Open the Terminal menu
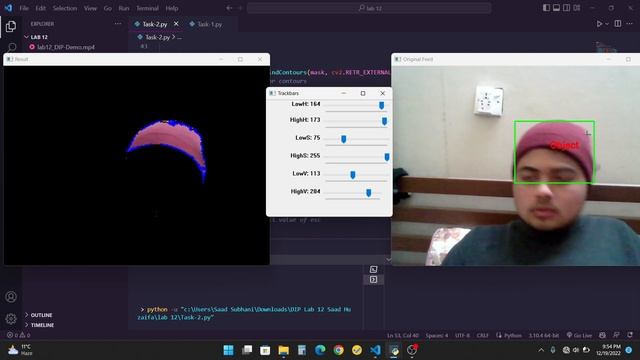Screen dimensions: 640x360 tap(147, 8)
